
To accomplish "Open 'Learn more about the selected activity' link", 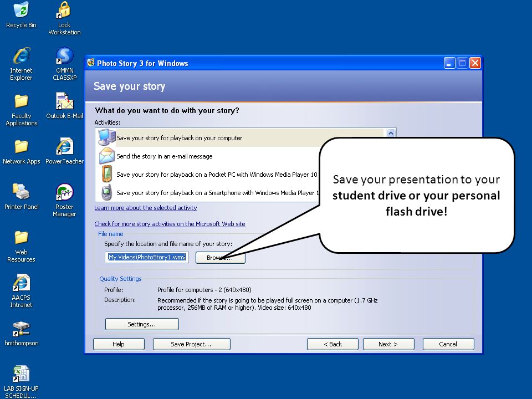I will point(146,208).
